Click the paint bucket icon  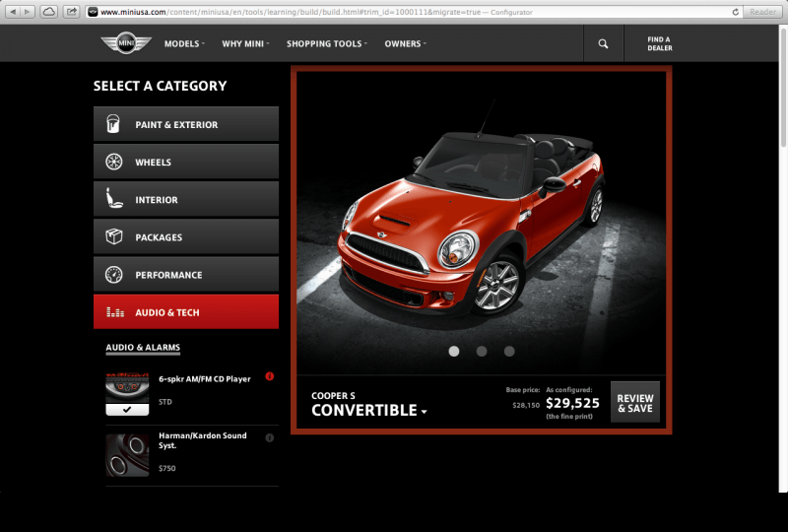(x=113, y=124)
